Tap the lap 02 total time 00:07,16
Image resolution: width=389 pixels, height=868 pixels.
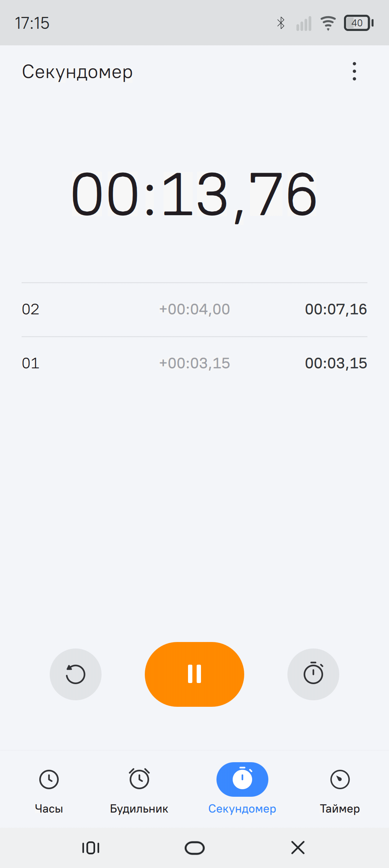[336, 309]
